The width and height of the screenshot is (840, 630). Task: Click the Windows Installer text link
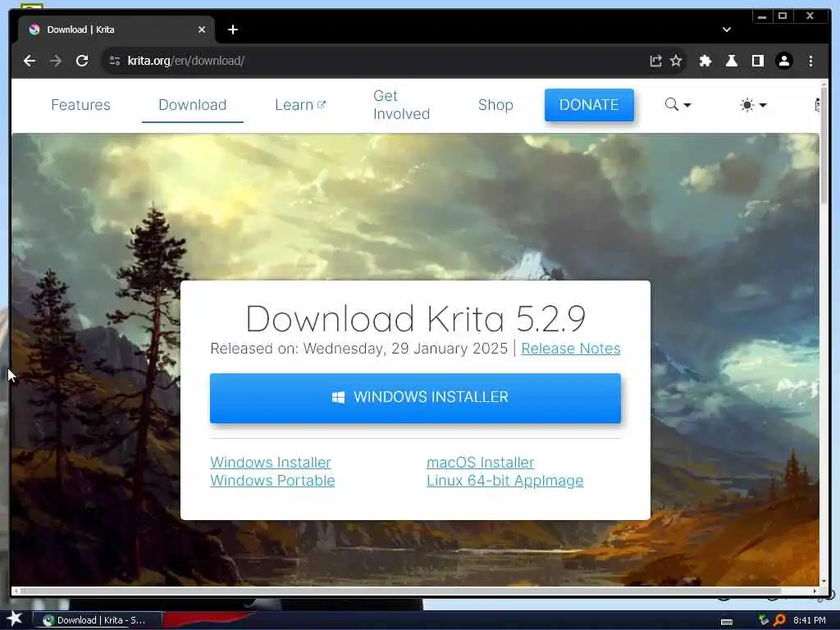[x=271, y=463]
